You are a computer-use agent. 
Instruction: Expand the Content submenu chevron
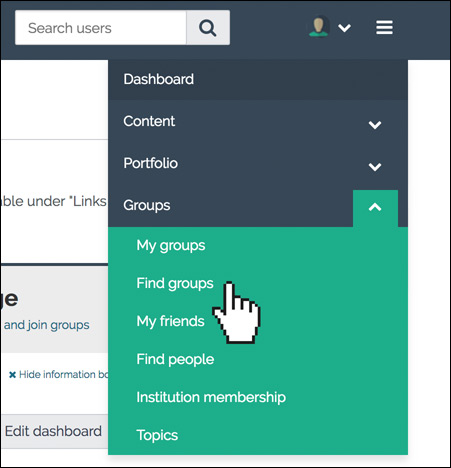pyautogui.click(x=375, y=125)
